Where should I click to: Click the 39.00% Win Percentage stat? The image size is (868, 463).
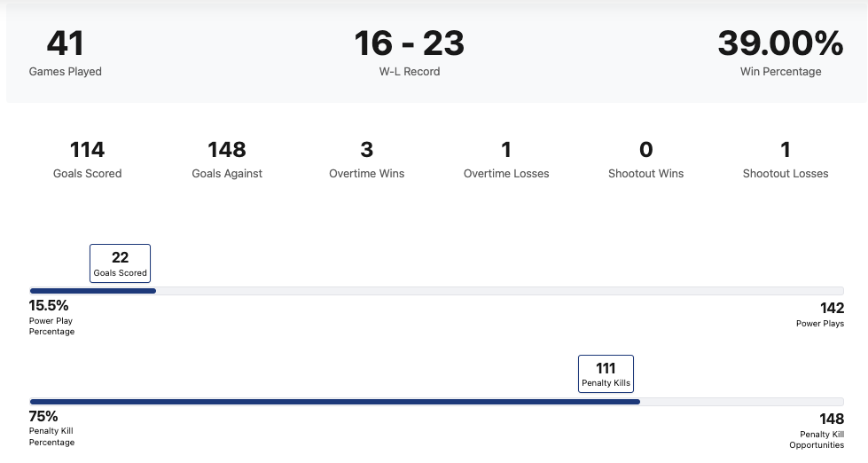click(x=780, y=51)
